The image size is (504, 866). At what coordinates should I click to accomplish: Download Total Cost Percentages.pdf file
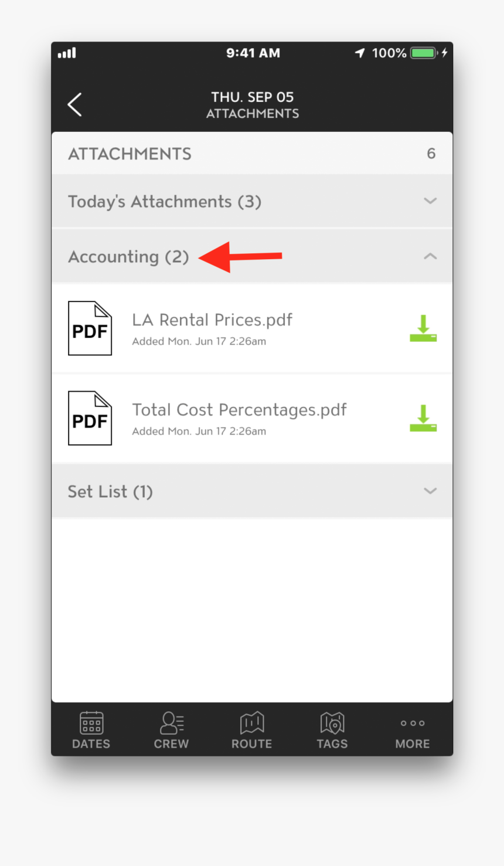tap(423, 418)
